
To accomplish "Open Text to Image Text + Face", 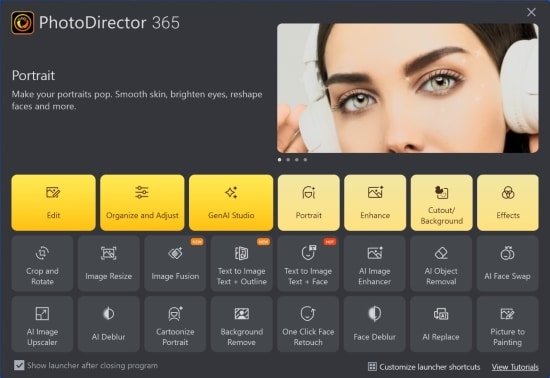I will (308, 263).
